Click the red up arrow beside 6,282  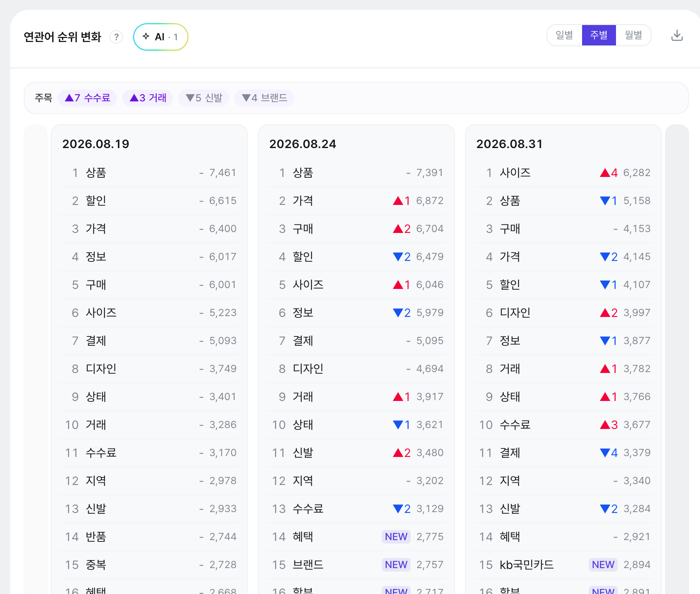tap(605, 173)
